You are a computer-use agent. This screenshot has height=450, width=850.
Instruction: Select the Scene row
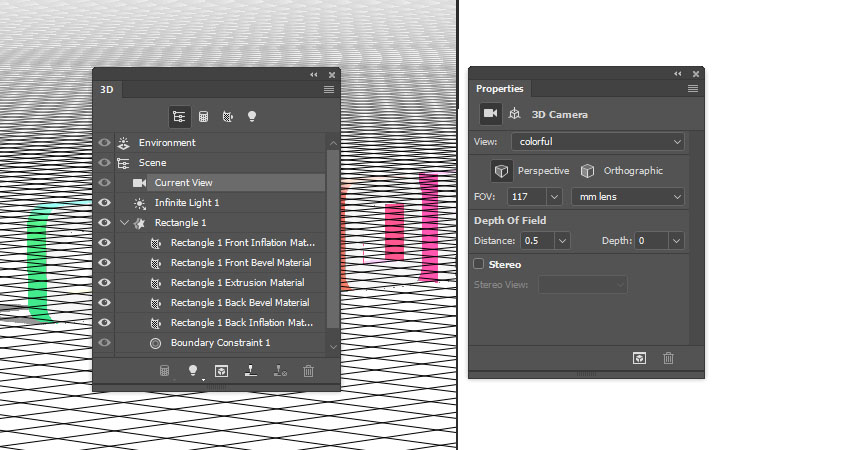tap(220, 163)
